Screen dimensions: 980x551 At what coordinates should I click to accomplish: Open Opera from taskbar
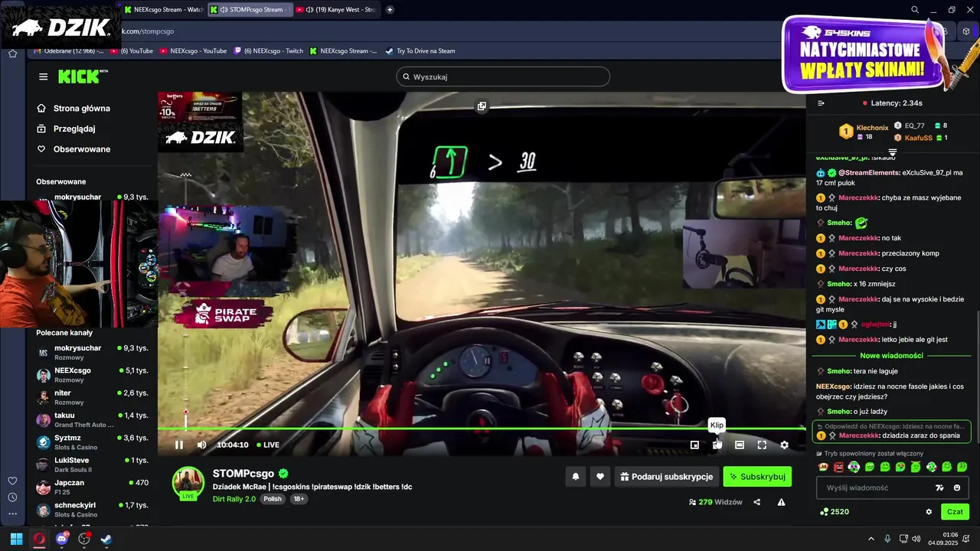(x=39, y=539)
